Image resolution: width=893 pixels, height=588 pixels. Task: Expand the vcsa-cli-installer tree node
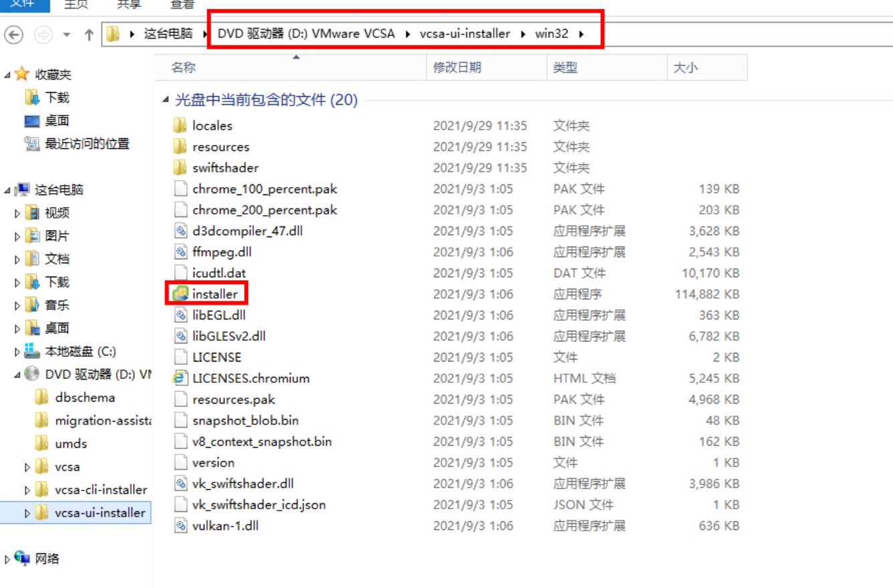[x=27, y=490]
